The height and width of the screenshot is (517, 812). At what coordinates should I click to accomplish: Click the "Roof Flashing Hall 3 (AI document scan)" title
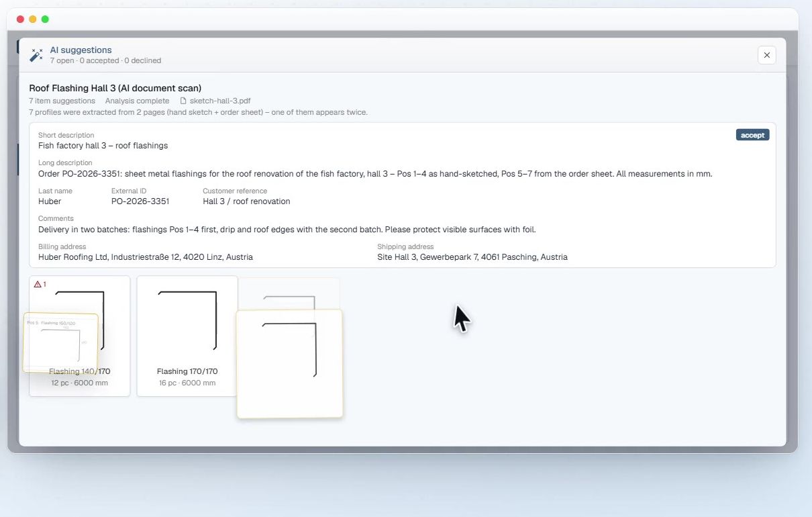point(115,88)
